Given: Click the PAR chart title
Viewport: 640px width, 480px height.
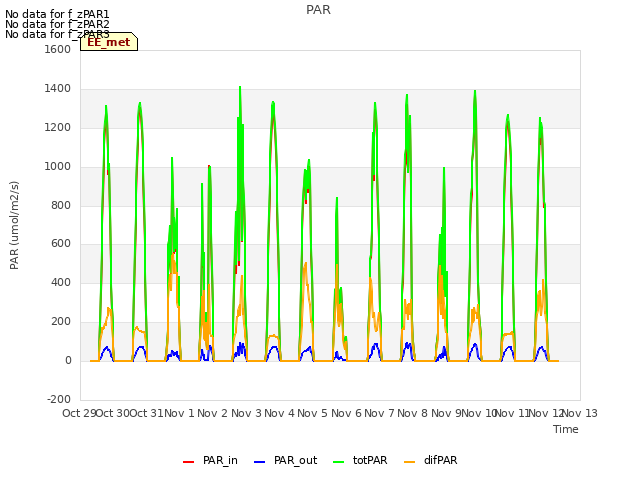Looking at the screenshot, I should point(318,10).
